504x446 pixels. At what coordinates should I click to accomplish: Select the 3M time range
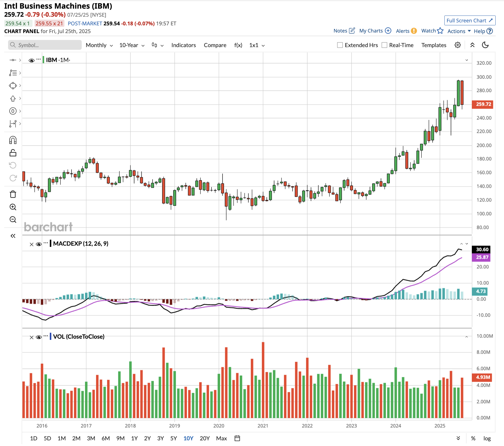91,438
